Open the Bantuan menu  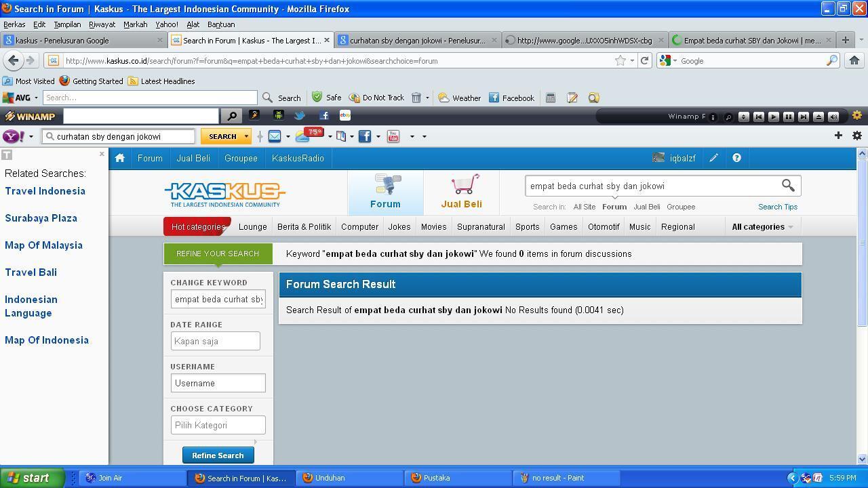tap(221, 24)
